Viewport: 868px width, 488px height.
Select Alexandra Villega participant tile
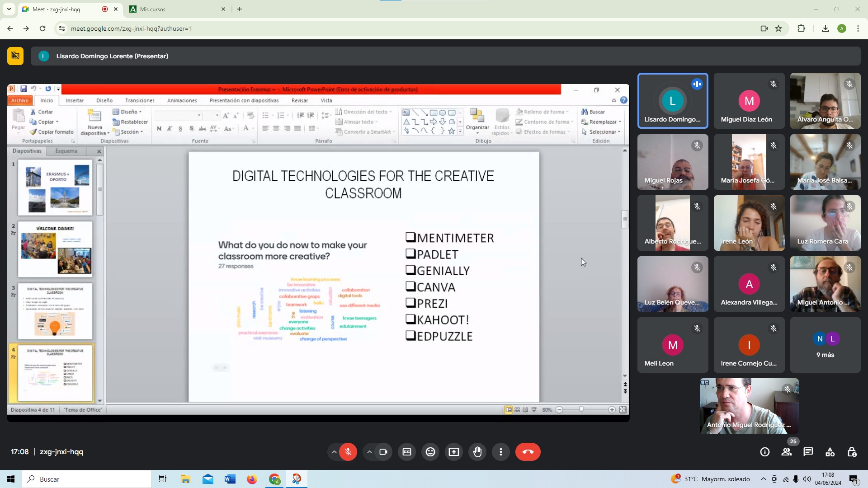point(749,284)
